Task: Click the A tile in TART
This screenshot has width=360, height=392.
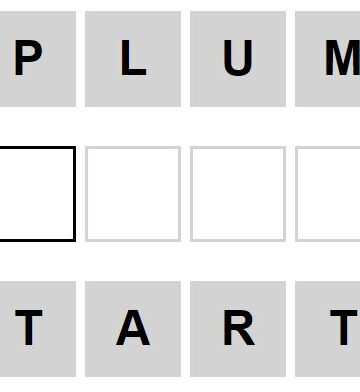Action: [133, 329]
